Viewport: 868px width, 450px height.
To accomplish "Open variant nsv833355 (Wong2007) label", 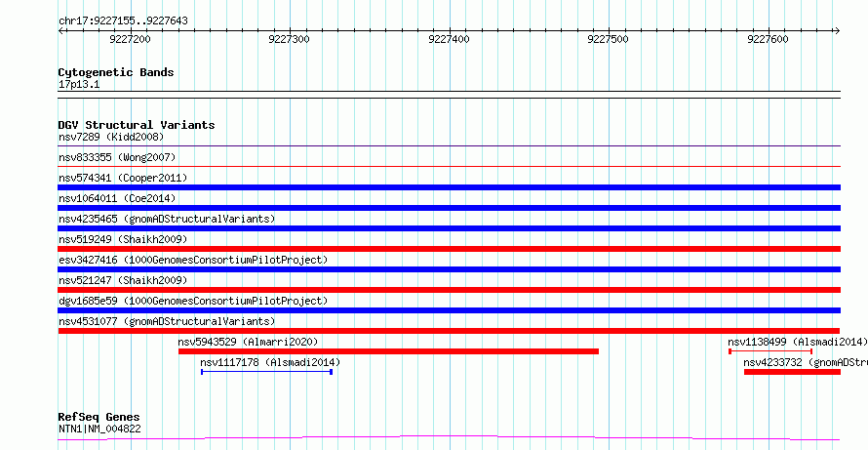I will point(117,157).
